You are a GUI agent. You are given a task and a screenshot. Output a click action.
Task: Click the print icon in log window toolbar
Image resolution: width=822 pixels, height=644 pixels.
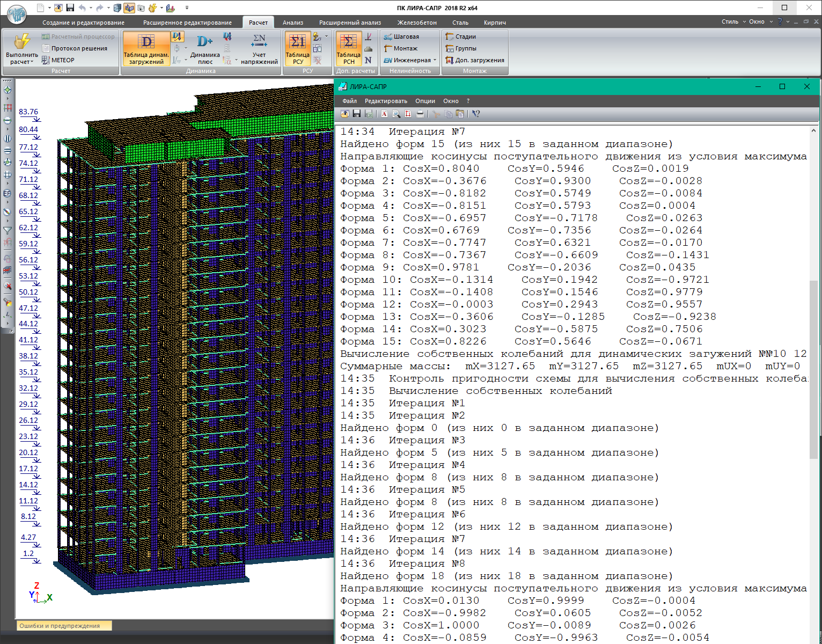tap(420, 114)
